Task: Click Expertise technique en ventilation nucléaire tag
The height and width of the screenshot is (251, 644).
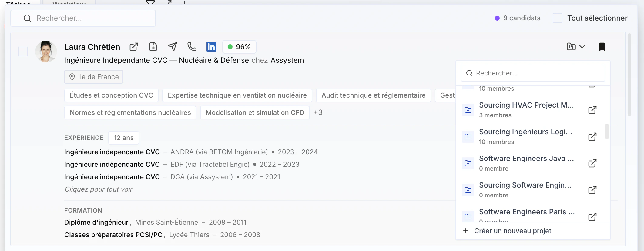Action: 237,95
